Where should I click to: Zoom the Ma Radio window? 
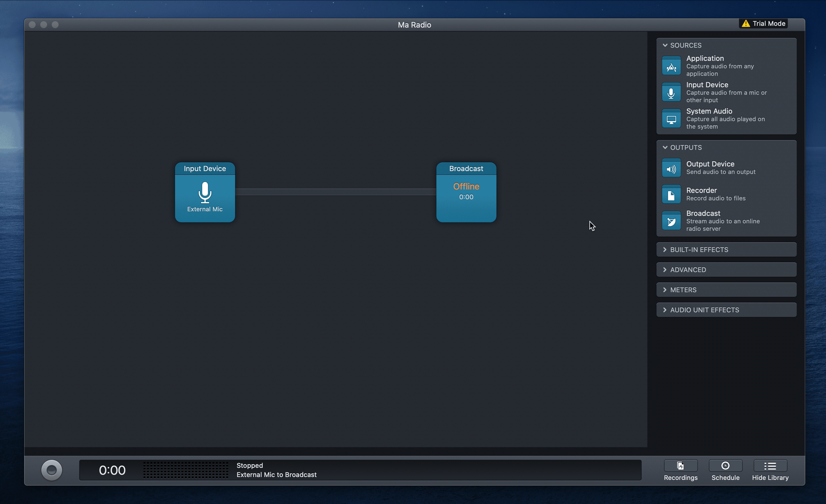pos(55,25)
